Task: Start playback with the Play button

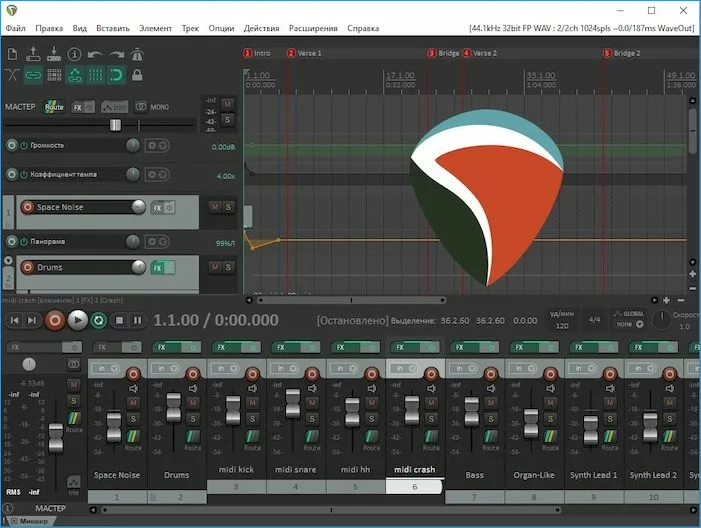Action: pyautogui.click(x=77, y=320)
